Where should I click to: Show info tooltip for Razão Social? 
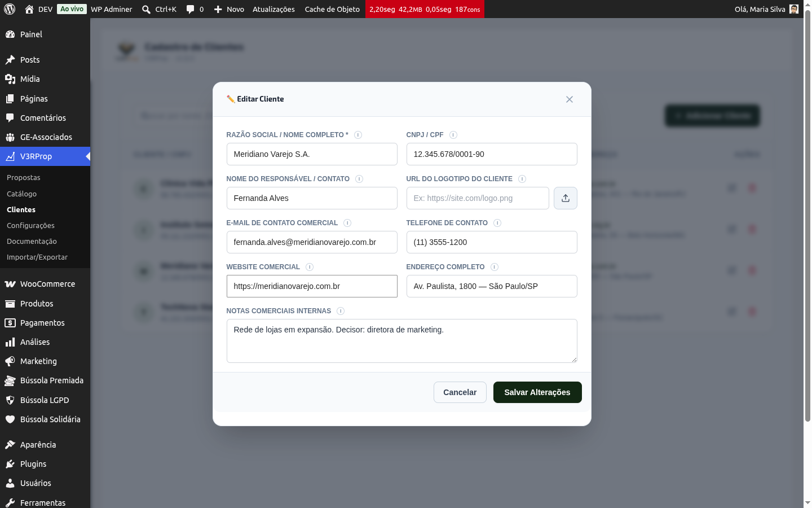pos(358,135)
